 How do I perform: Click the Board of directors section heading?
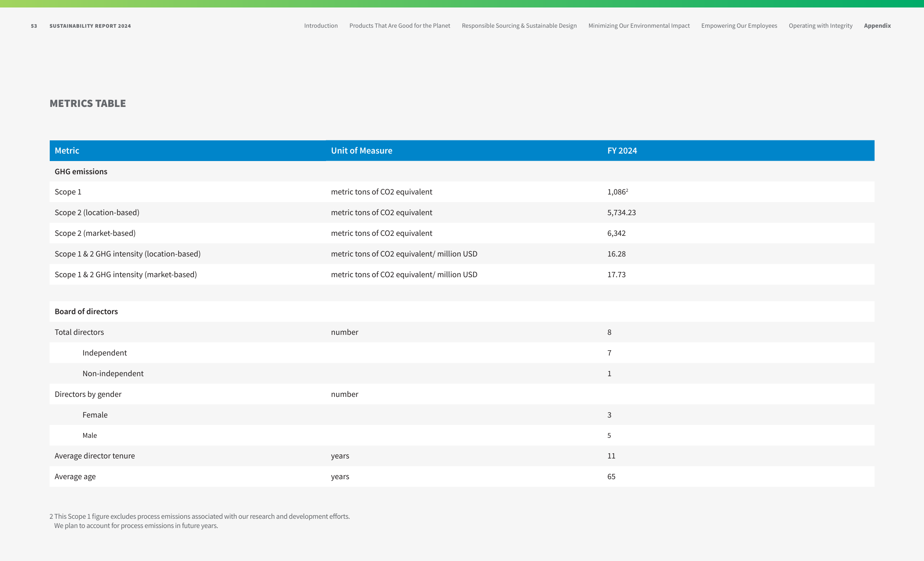[x=86, y=312]
